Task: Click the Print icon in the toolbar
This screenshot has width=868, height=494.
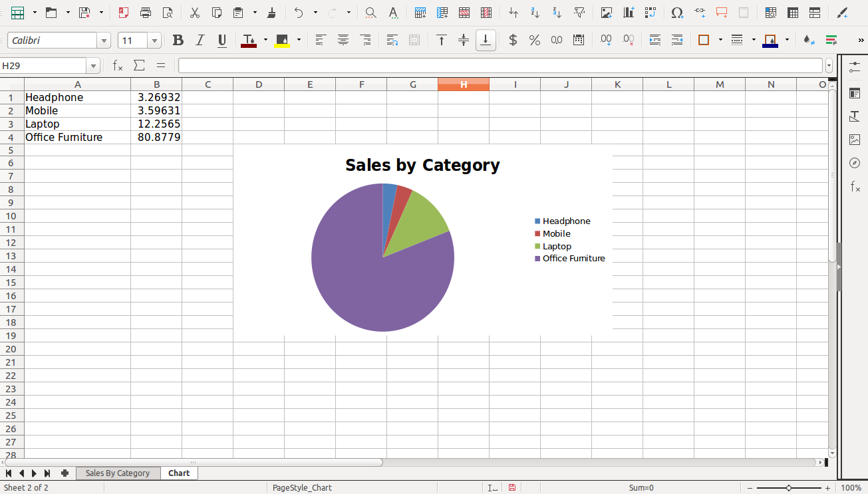Action: pyautogui.click(x=146, y=13)
